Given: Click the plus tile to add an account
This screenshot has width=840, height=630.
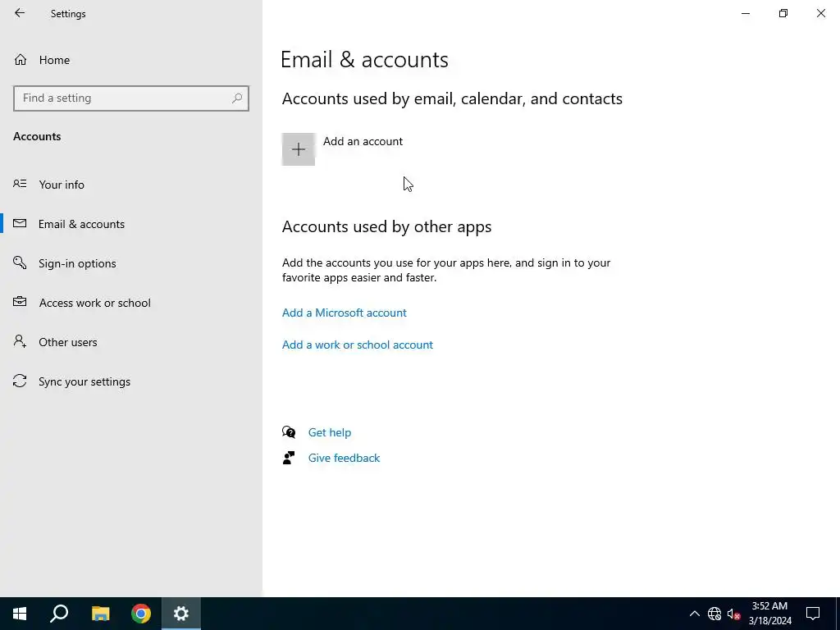Looking at the screenshot, I should [299, 149].
